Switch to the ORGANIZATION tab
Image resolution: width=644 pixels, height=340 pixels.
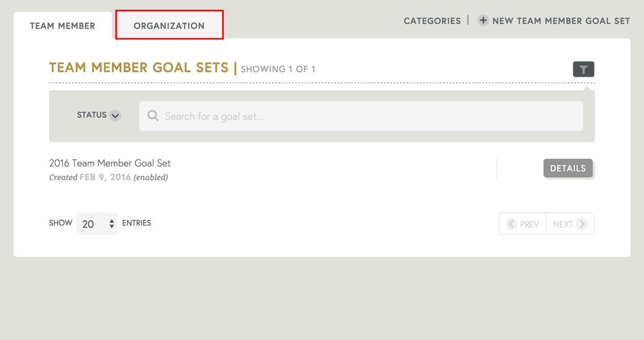(x=169, y=26)
